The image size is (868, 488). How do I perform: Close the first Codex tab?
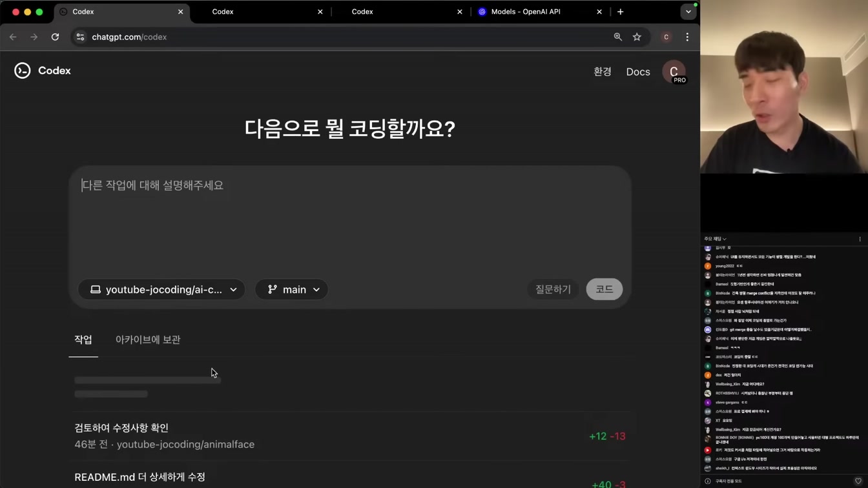(x=181, y=12)
